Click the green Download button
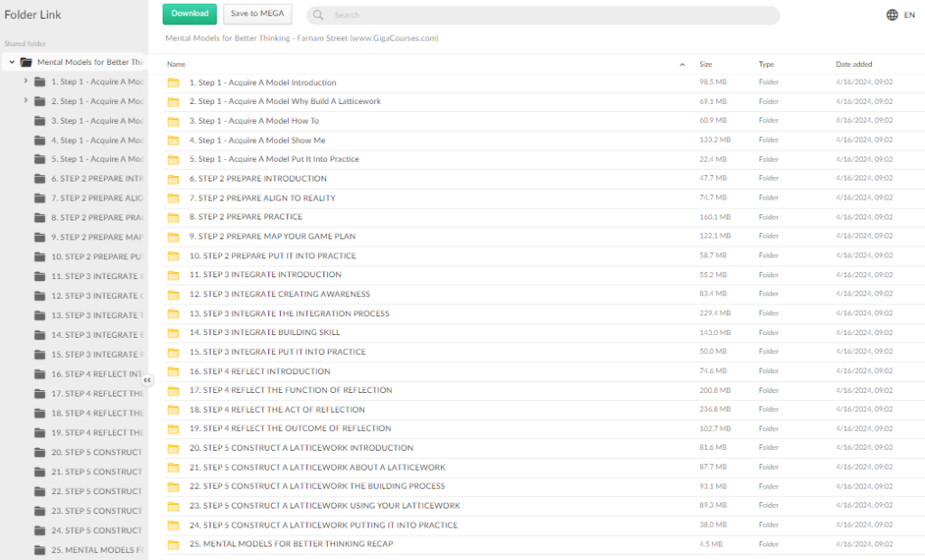The width and height of the screenshot is (925, 560). click(190, 14)
